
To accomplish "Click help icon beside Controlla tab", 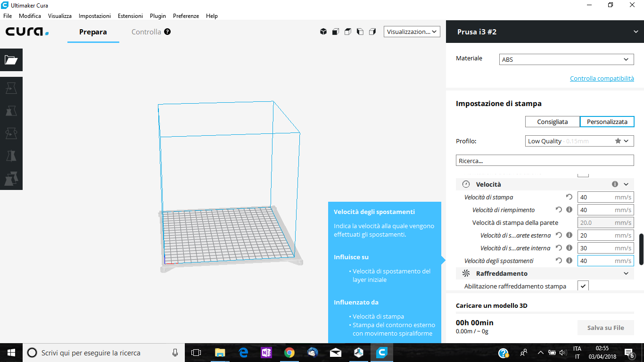I will [x=167, y=32].
